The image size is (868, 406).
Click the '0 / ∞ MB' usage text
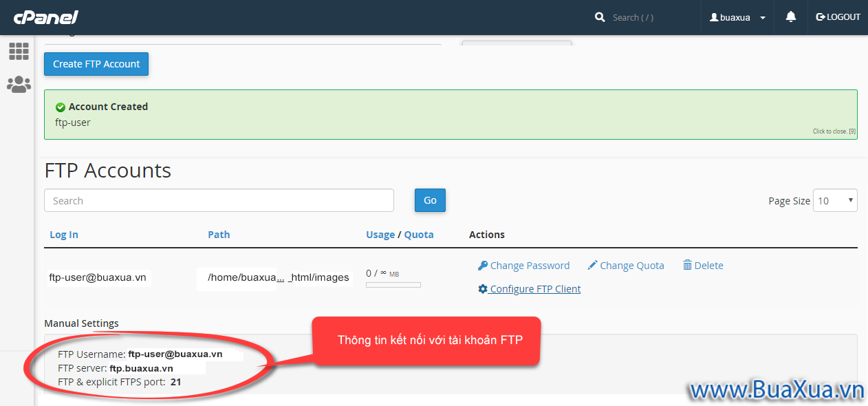click(x=382, y=273)
